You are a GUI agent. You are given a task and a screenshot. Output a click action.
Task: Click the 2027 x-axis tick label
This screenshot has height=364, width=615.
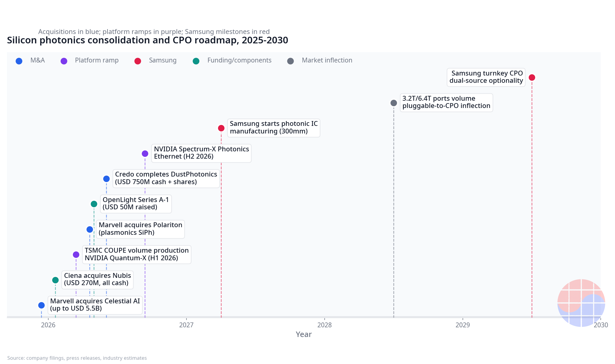(186, 325)
